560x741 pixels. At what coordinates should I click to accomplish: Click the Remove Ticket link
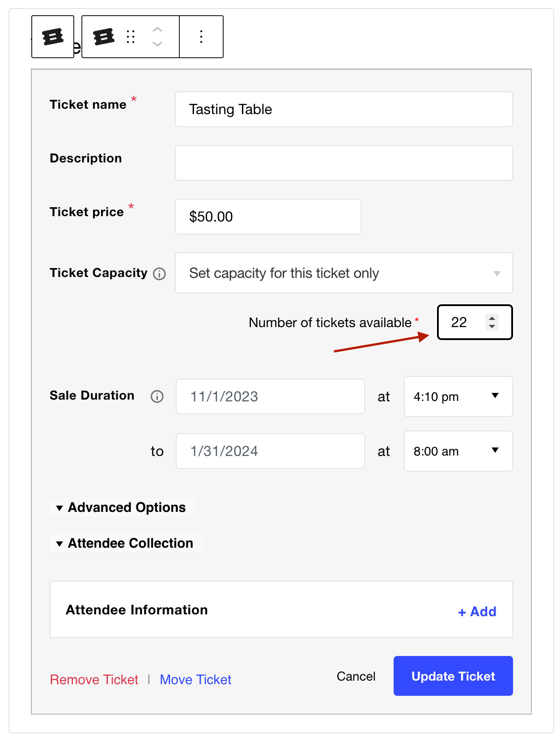coord(94,679)
